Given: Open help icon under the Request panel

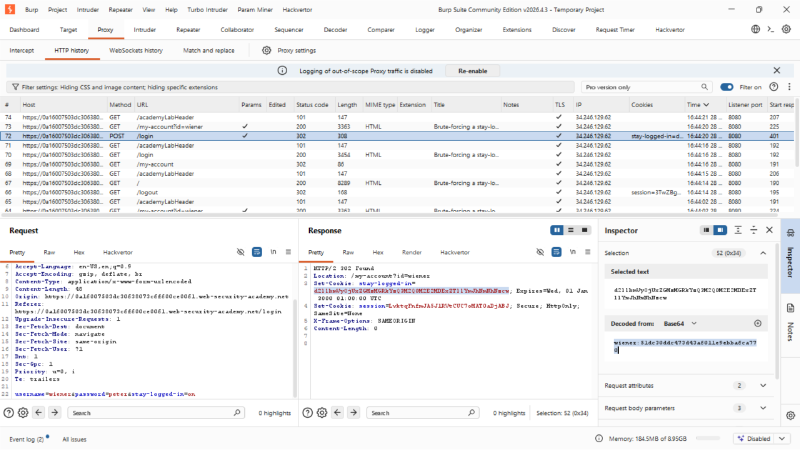Looking at the screenshot, I should (9, 413).
